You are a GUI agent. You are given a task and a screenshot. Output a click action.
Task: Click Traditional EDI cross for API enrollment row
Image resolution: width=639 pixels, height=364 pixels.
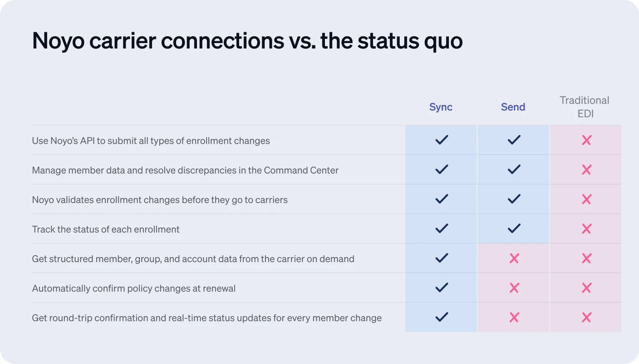(x=586, y=140)
